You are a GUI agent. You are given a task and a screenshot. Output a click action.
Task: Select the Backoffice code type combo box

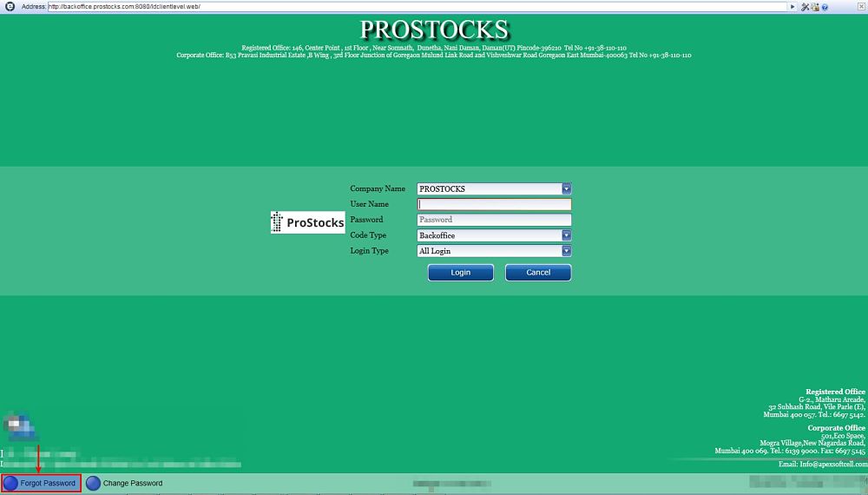click(494, 235)
